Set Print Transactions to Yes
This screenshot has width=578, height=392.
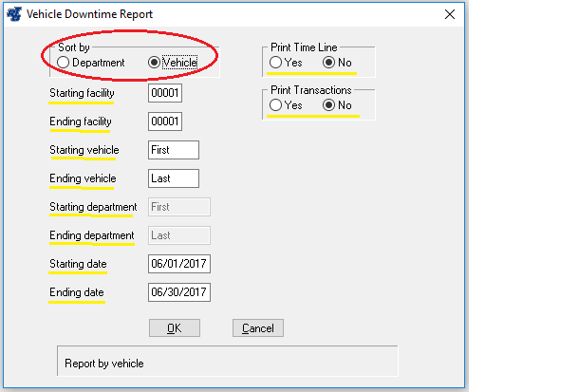tap(275, 105)
